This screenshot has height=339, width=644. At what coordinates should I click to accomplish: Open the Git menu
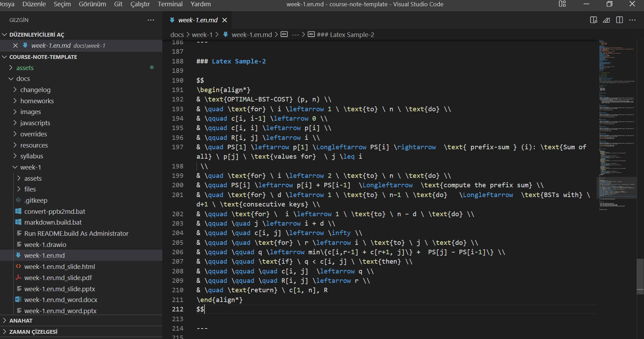point(118,4)
